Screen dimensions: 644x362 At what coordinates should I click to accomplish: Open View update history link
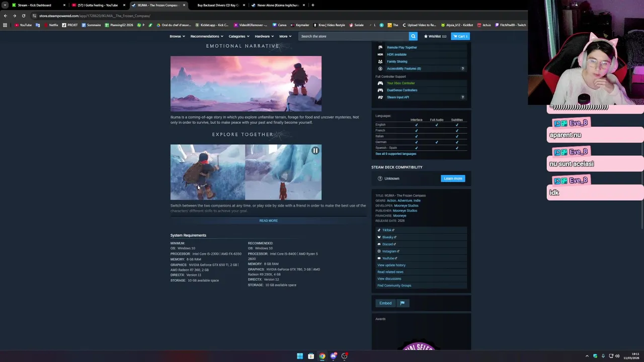point(391,265)
